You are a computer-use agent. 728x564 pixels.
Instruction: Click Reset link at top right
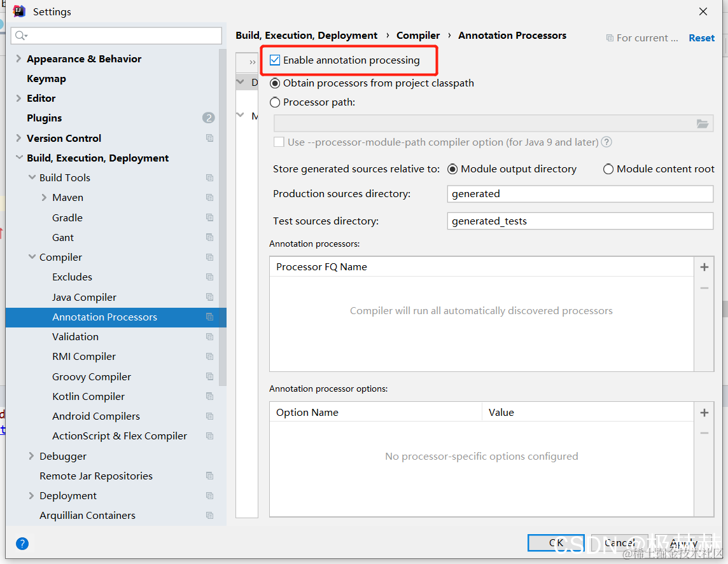(x=701, y=38)
